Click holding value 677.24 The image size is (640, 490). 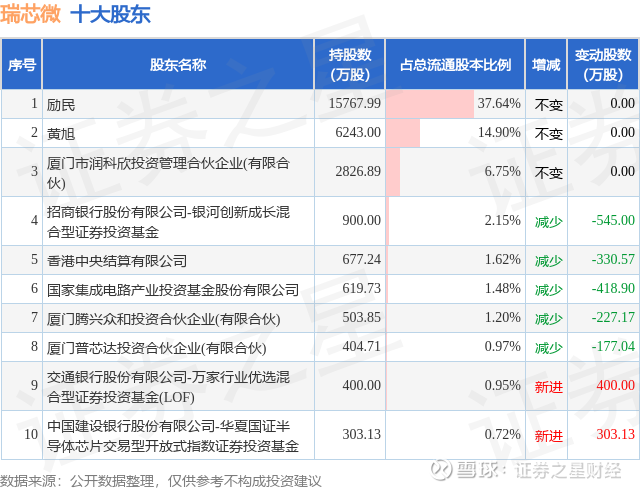pyautogui.click(x=361, y=259)
